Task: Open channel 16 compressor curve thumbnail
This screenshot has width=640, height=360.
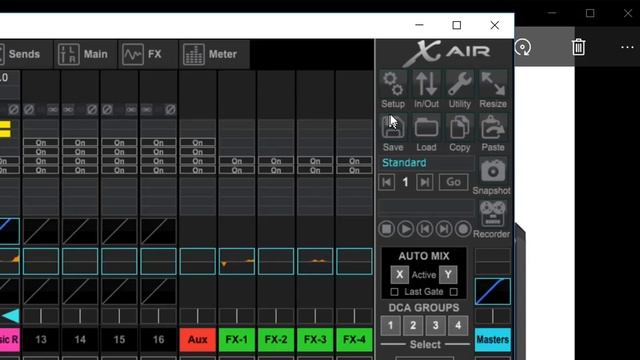Action: [x=158, y=291]
